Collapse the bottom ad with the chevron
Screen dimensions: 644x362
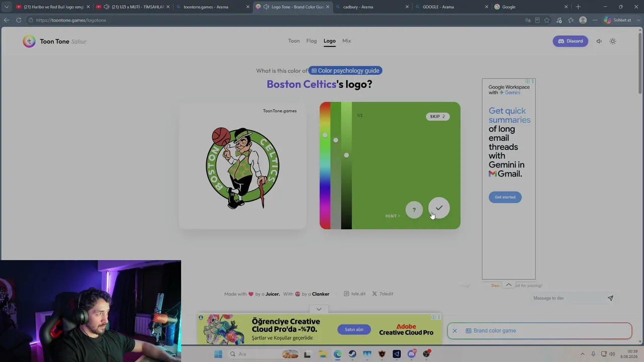click(319, 309)
